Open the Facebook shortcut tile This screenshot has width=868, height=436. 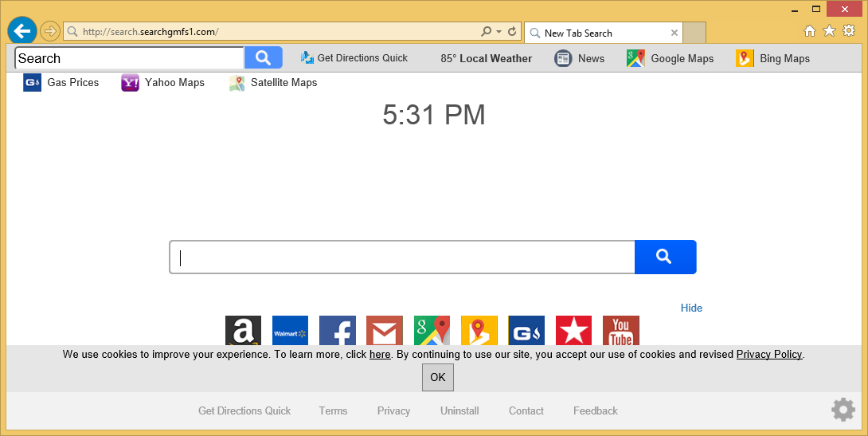coord(338,331)
